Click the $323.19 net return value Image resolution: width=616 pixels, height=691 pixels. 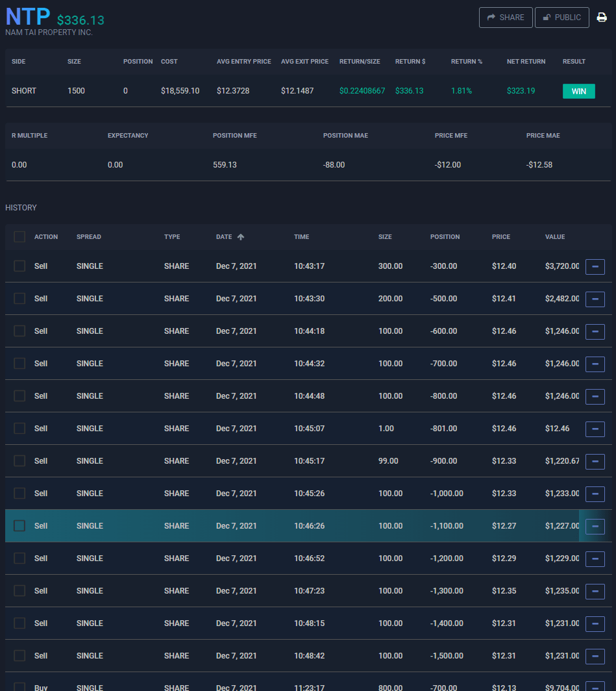(521, 91)
